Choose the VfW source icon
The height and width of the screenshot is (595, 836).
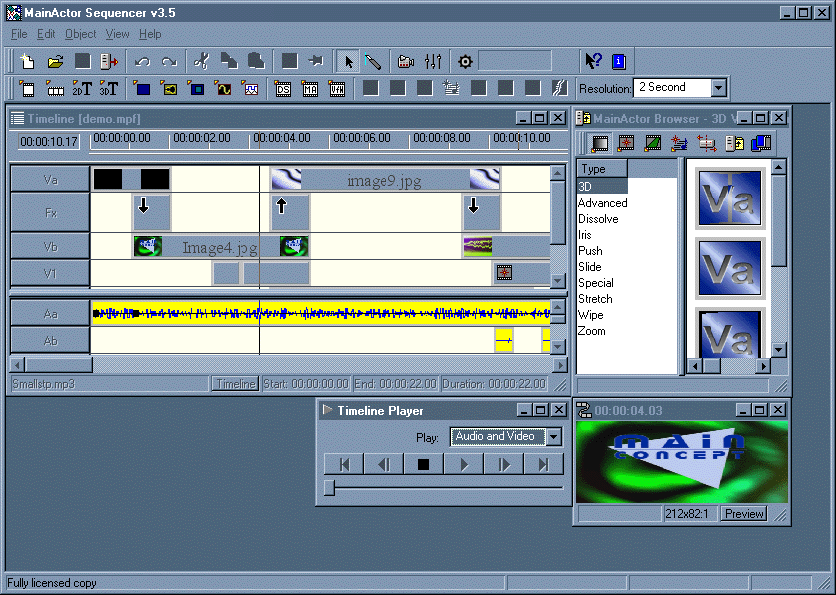[x=337, y=88]
